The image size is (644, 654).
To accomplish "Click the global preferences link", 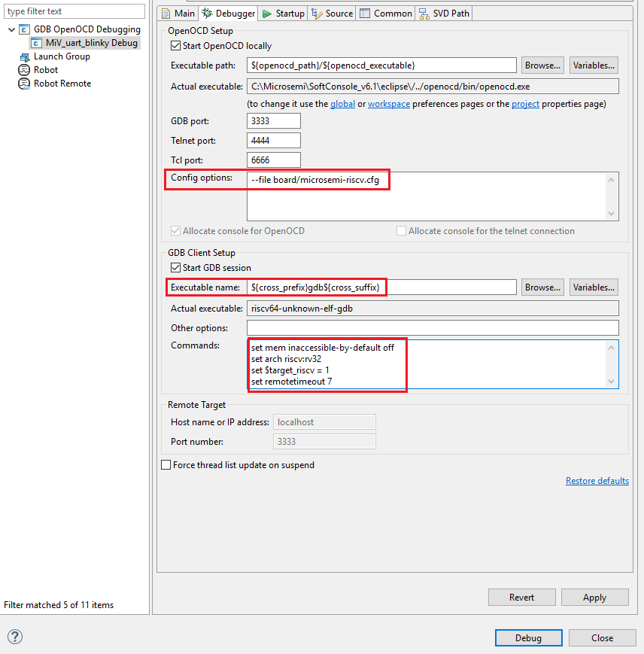I will click(342, 104).
